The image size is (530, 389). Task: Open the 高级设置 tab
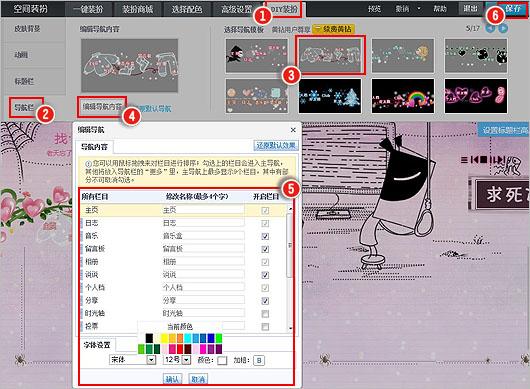pos(236,9)
